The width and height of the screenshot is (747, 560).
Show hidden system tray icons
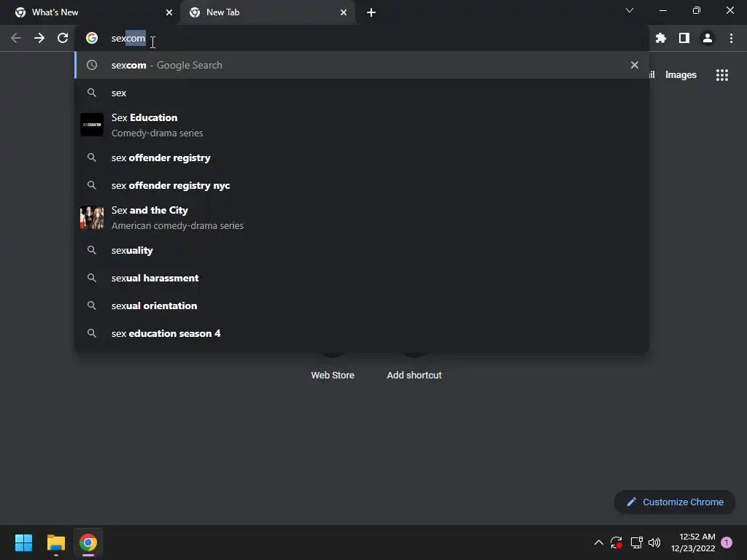coord(599,542)
